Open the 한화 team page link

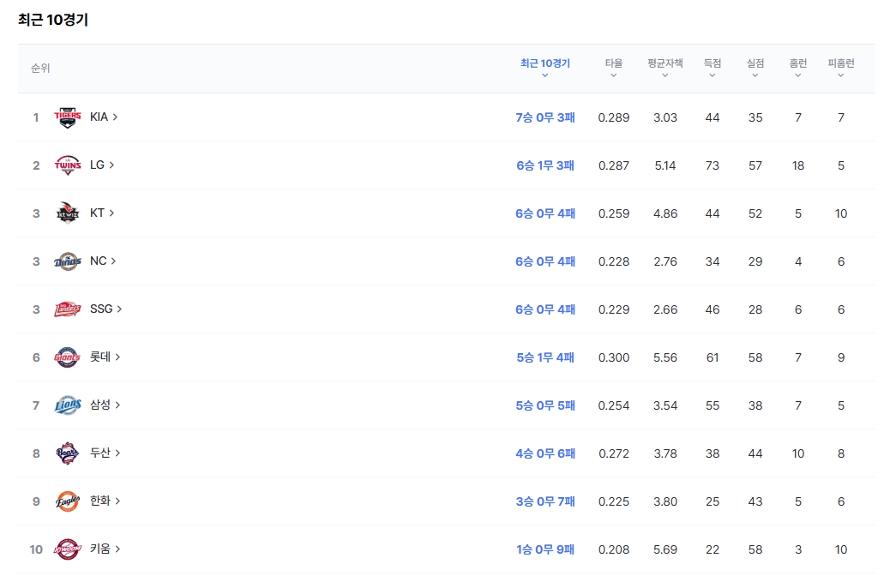[105, 501]
